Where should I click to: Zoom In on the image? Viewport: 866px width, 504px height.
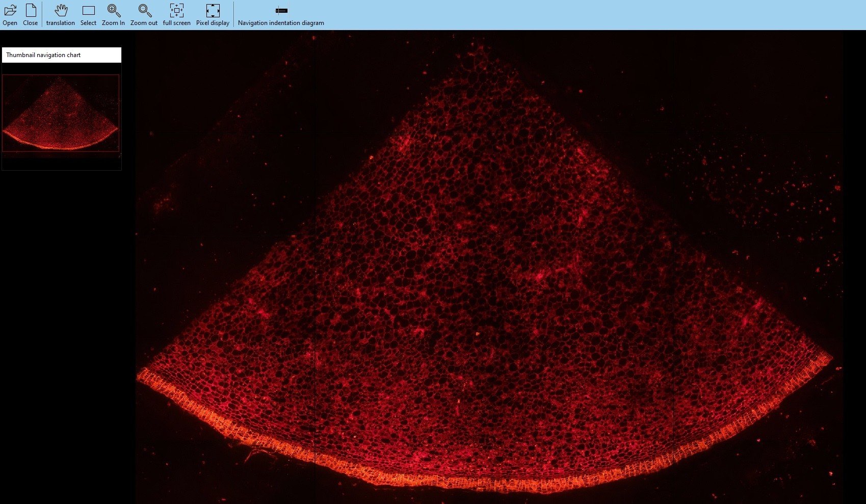tap(113, 14)
